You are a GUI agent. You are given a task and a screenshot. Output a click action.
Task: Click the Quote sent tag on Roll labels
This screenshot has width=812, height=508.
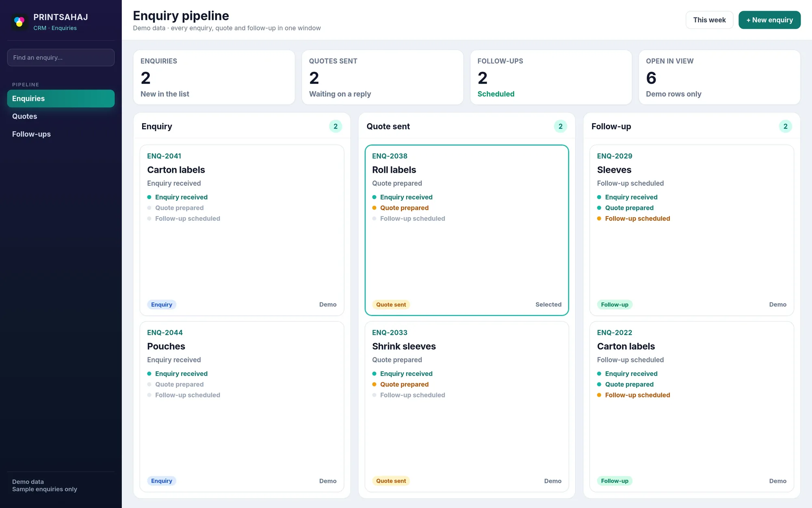click(x=391, y=304)
